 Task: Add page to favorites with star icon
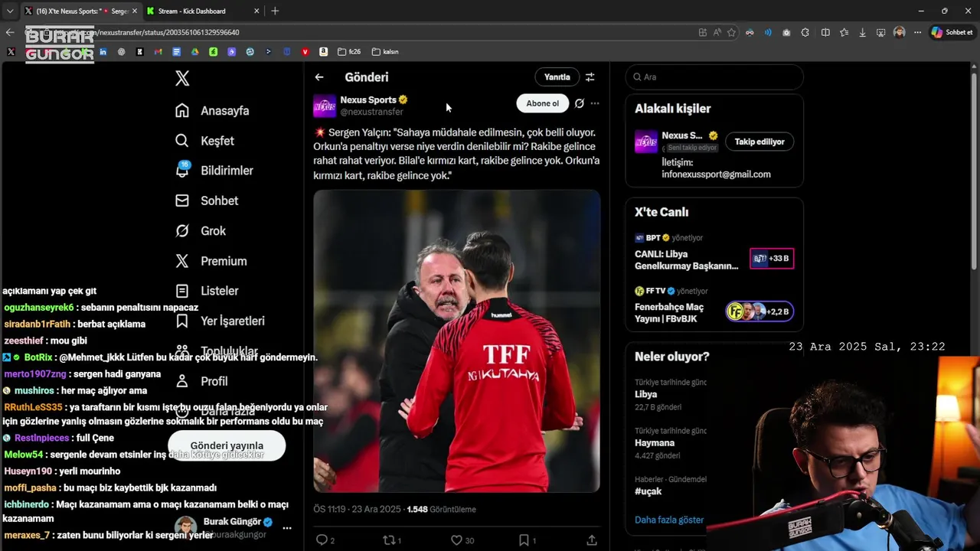pyautogui.click(x=731, y=32)
